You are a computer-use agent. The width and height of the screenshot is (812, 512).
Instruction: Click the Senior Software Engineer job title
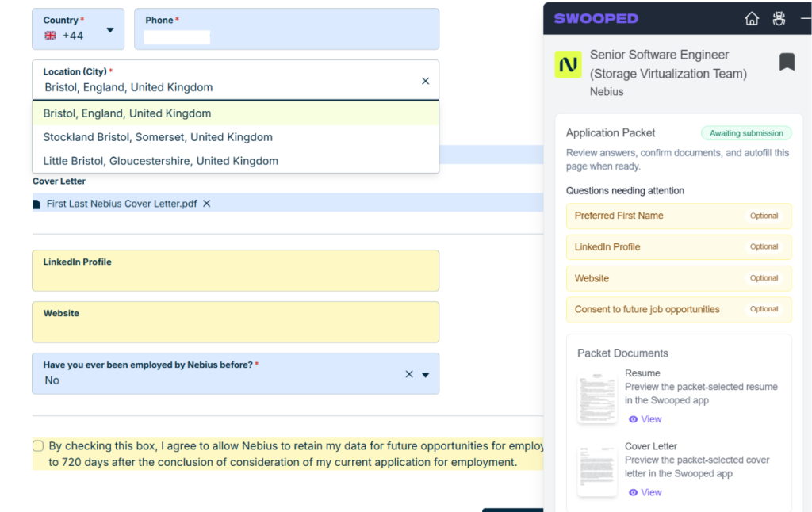pyautogui.click(x=668, y=64)
